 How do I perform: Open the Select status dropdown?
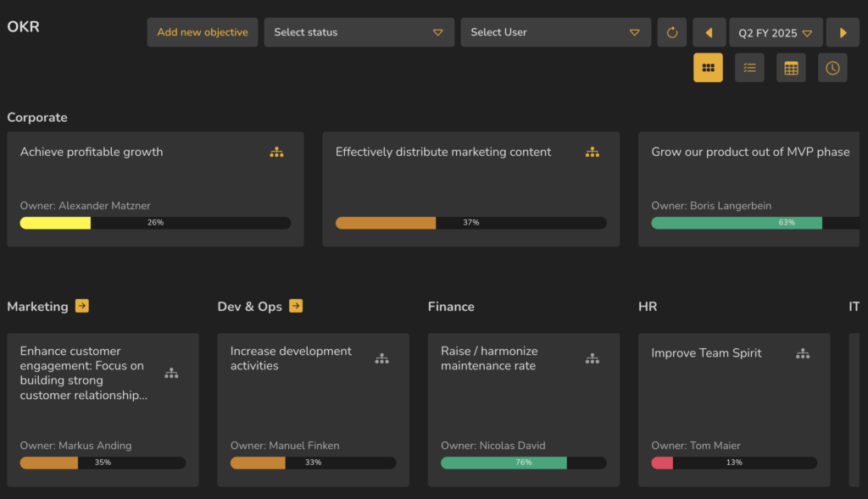[359, 32]
